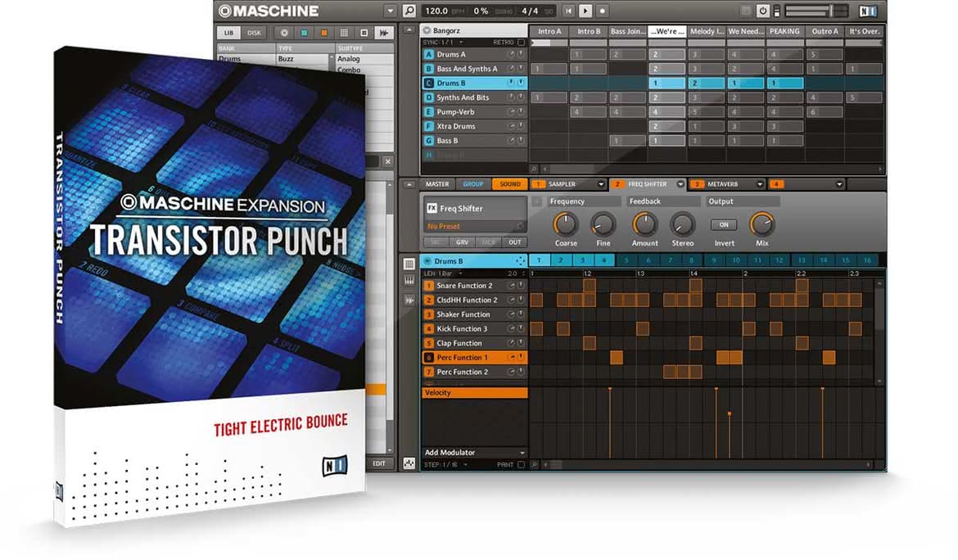Start playback with the play button
Screen dimensions: 958x560
click(585, 11)
